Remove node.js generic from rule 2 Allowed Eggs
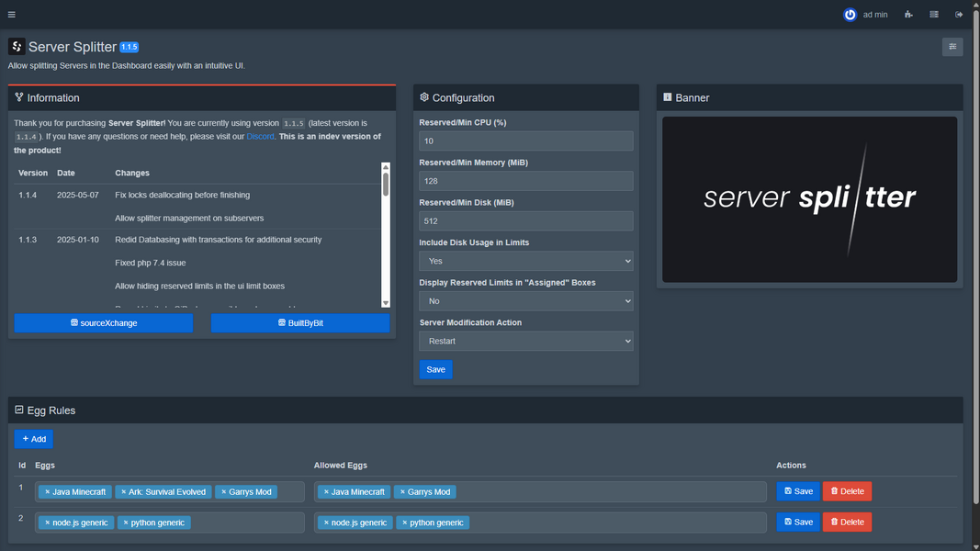980x551 pixels. pos(326,523)
